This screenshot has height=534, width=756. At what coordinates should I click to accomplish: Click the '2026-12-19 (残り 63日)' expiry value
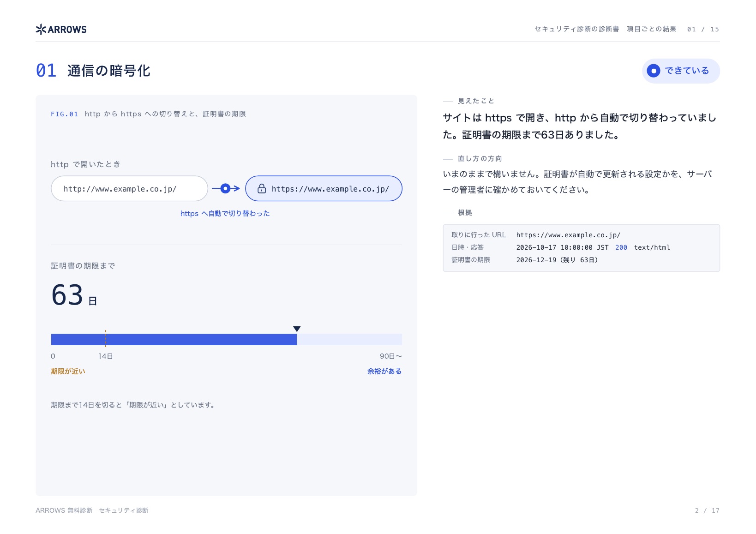[x=557, y=260]
